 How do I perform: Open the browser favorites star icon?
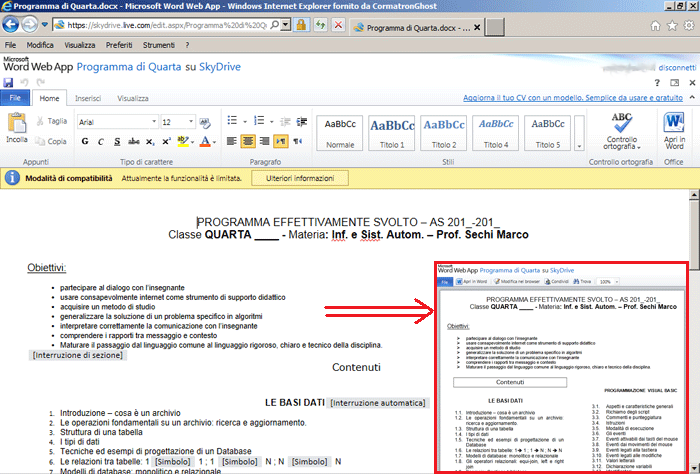point(672,26)
